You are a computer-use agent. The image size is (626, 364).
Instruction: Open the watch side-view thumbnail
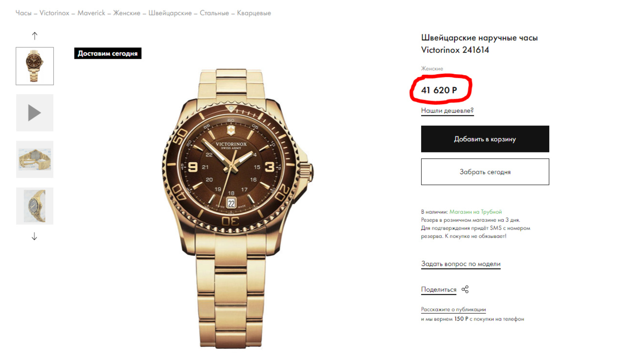[x=35, y=206]
